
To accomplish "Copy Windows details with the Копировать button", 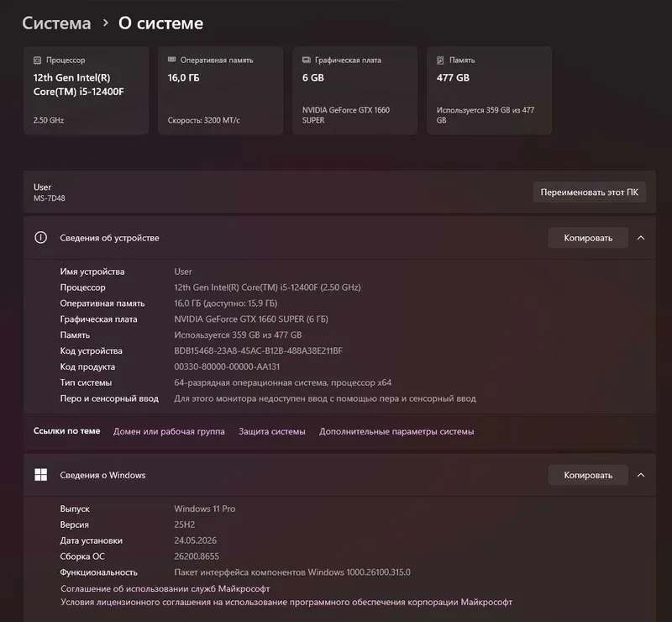I will (588, 475).
